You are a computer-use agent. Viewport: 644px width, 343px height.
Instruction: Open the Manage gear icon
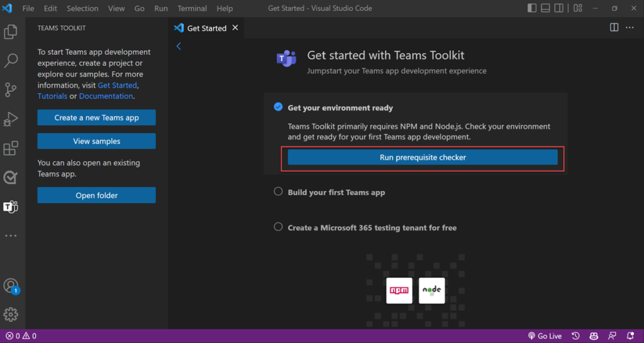point(11,314)
